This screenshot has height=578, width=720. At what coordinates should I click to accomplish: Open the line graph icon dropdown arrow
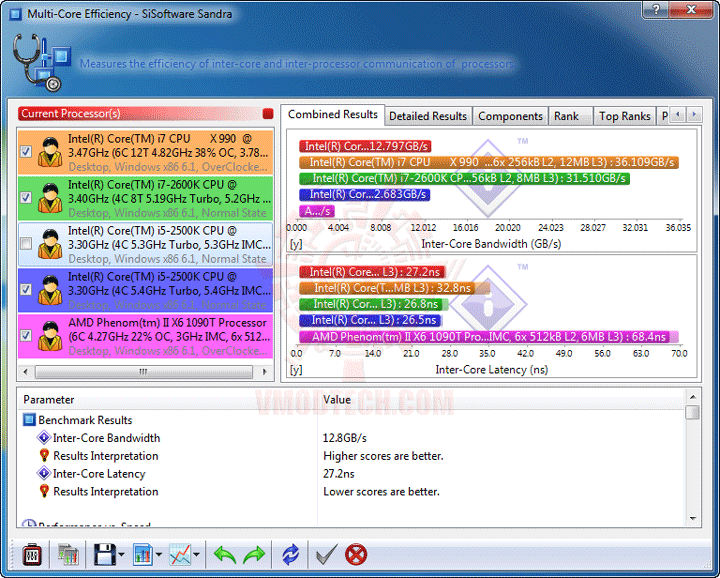click(197, 555)
